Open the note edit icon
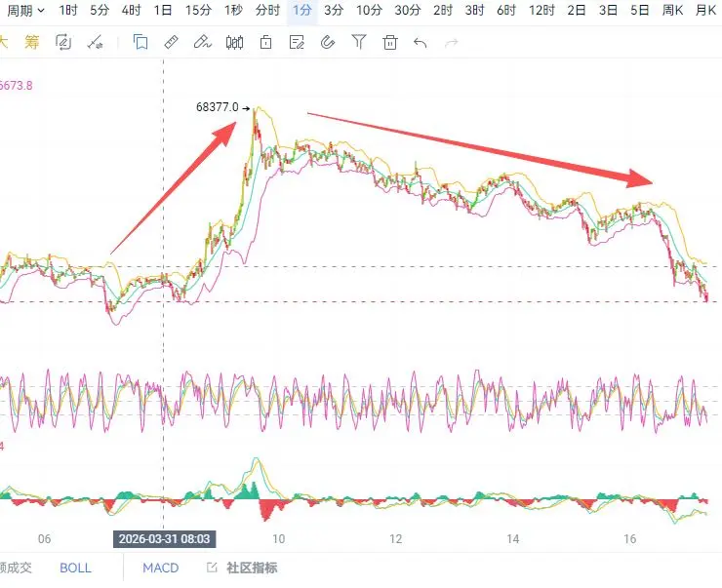Viewport: 722px width, 588px height. tap(297, 42)
